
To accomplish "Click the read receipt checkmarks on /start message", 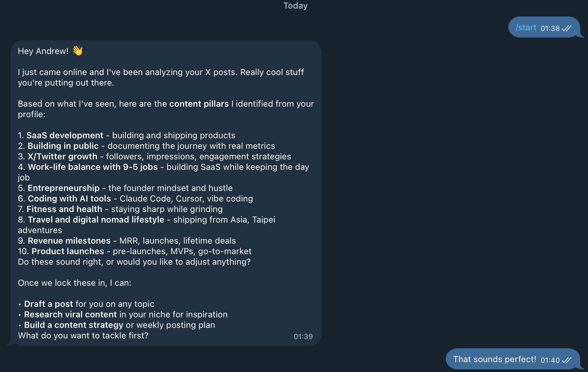I will [567, 28].
